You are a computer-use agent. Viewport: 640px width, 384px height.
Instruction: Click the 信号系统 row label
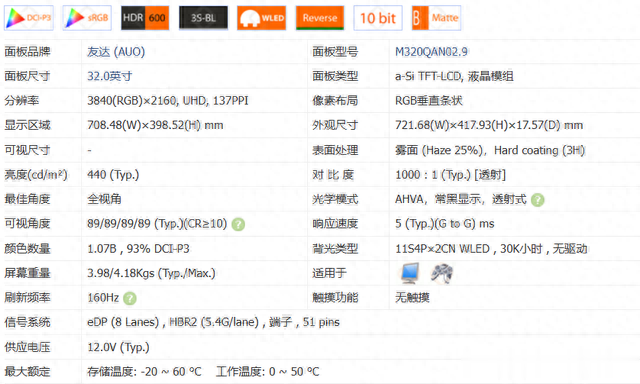(27, 322)
